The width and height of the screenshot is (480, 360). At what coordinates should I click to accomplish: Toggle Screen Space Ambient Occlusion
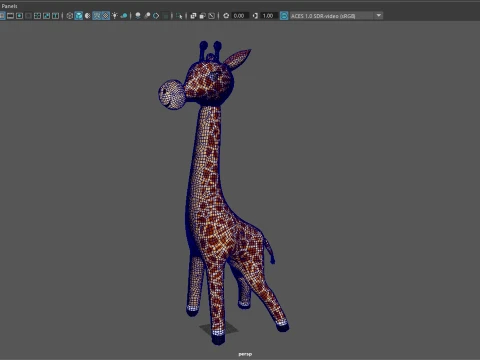pyautogui.click(x=138, y=16)
